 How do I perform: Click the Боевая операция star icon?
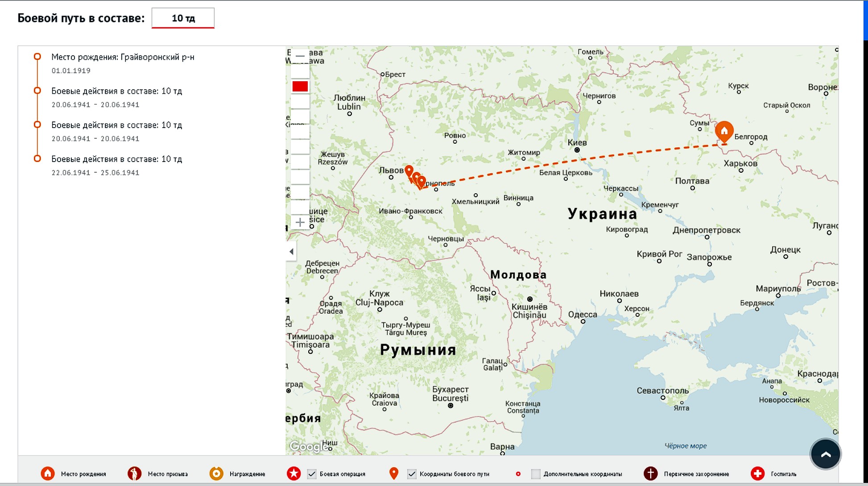(293, 474)
